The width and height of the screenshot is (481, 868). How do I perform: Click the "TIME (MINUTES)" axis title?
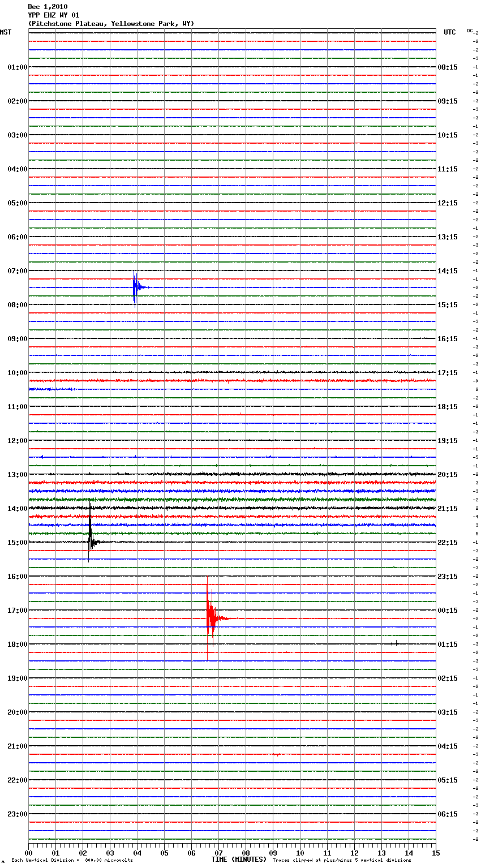click(x=239, y=860)
